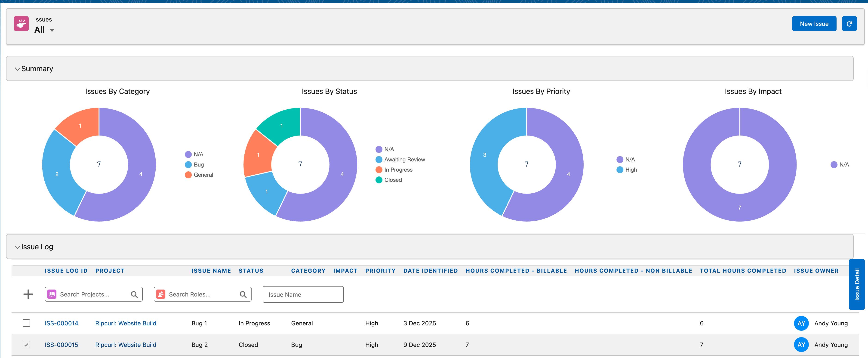Image resolution: width=868 pixels, height=358 pixels.
Task: Open Andy Young avatar on ISS-000015 row
Action: 801,345
